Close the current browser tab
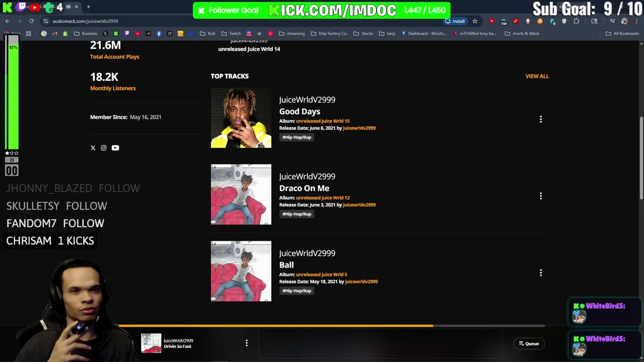Image resolution: width=644 pixels, height=362 pixels. click(76, 7)
